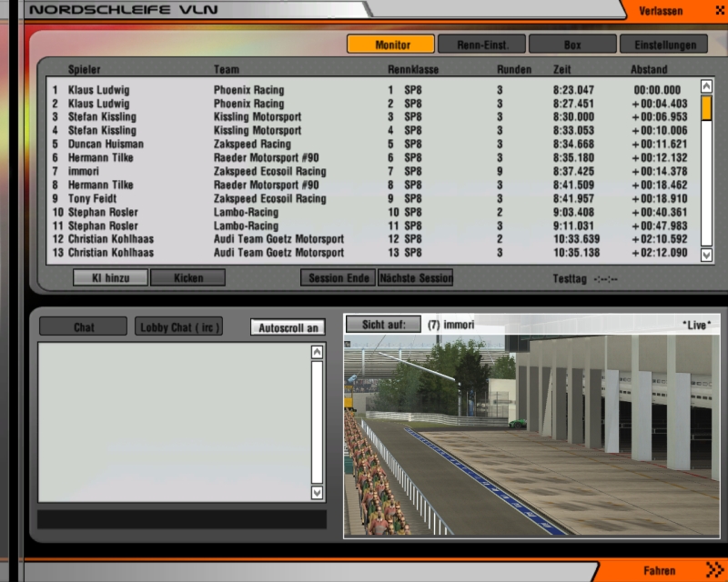Open the Chat panel
This screenshot has width=728, height=582.
[84, 327]
